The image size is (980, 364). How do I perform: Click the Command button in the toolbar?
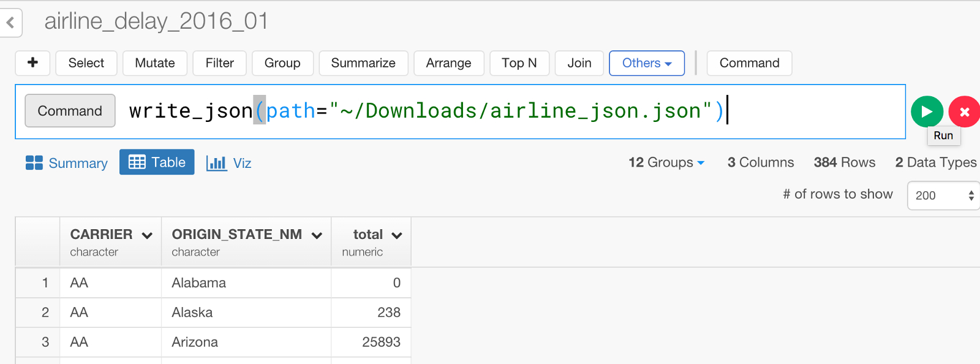(x=749, y=63)
